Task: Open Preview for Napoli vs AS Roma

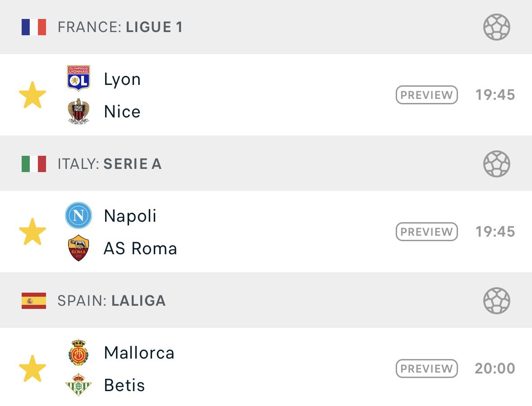Action: coord(426,232)
